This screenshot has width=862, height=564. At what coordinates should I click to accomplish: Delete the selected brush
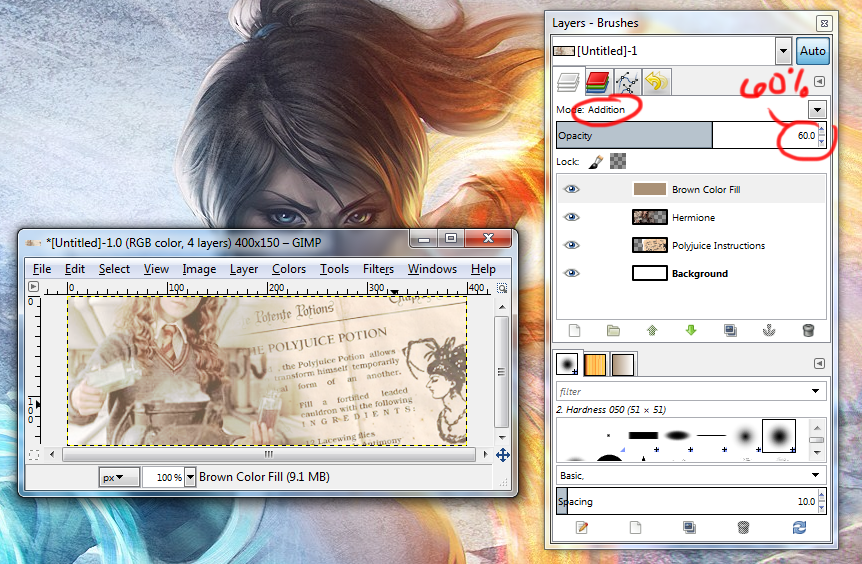click(743, 528)
